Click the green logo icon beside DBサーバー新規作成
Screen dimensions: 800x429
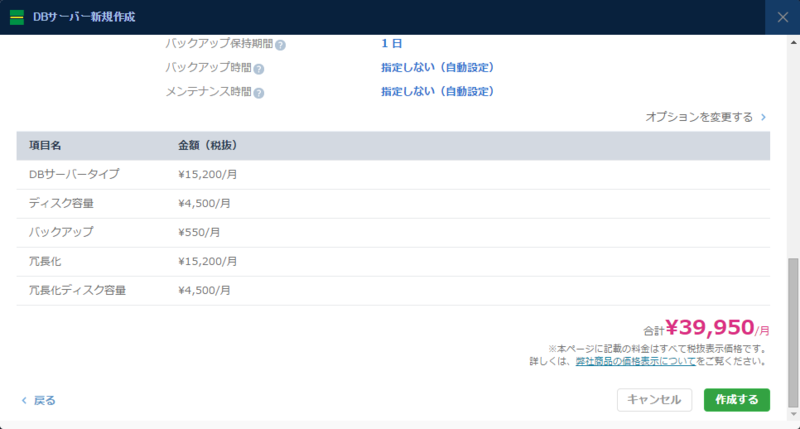pos(17,17)
